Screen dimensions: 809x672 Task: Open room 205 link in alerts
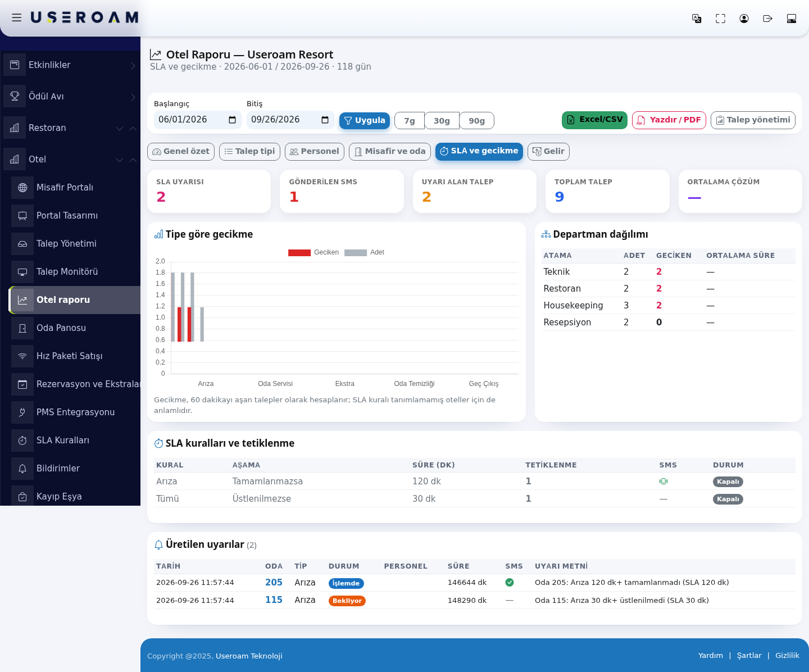coord(274,583)
